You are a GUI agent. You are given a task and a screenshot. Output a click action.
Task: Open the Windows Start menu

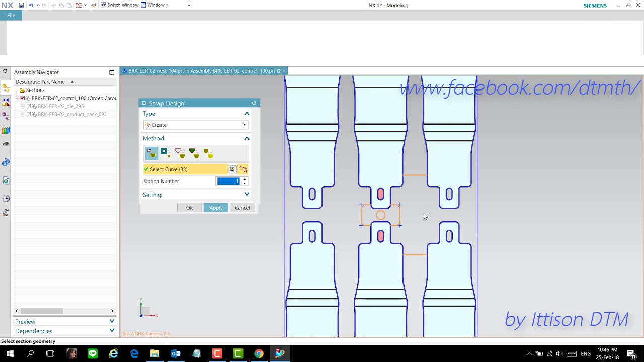coord(10,354)
